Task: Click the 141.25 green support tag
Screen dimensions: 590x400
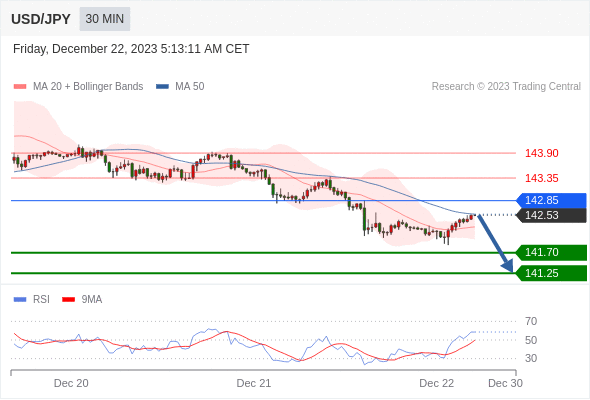Action: click(551, 273)
